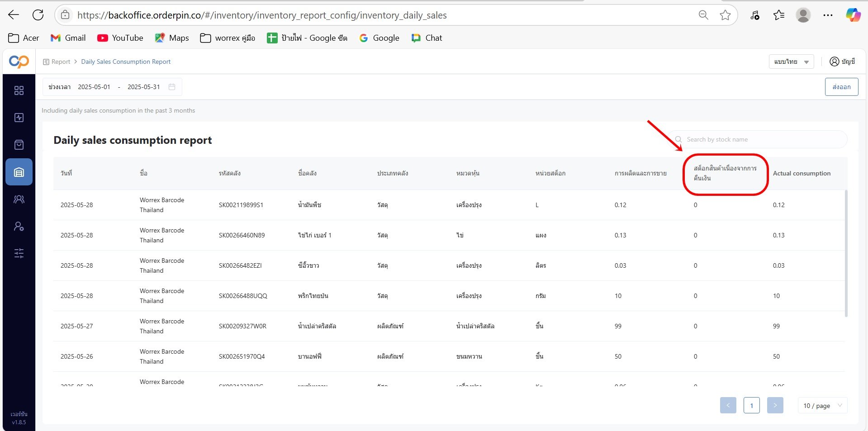The width and height of the screenshot is (868, 431).
Task: Click the end date 2025-05-31 field
Action: [144, 87]
